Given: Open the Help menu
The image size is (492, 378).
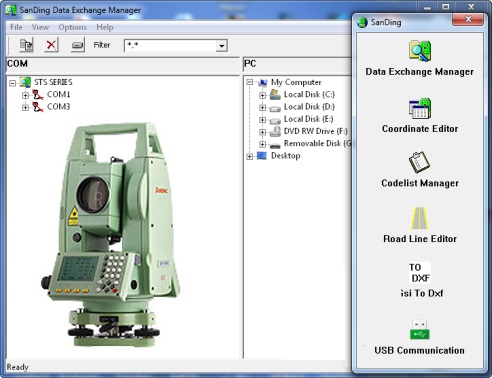Looking at the screenshot, I should pos(105,27).
